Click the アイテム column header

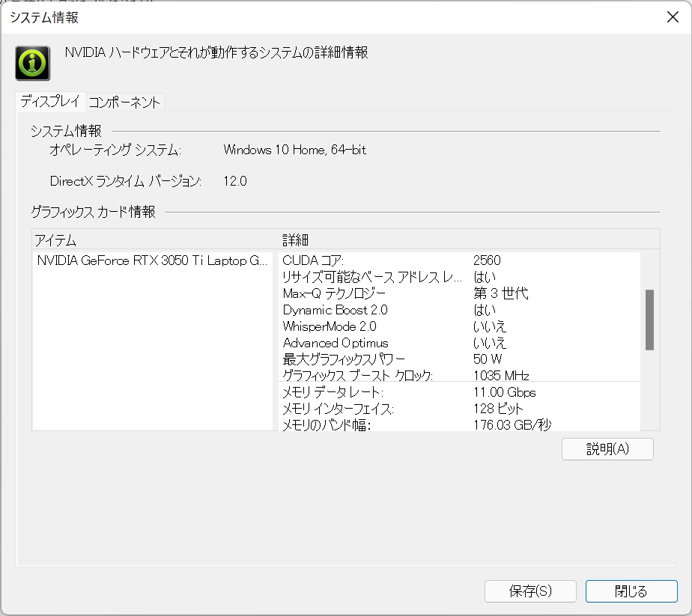[156, 240]
